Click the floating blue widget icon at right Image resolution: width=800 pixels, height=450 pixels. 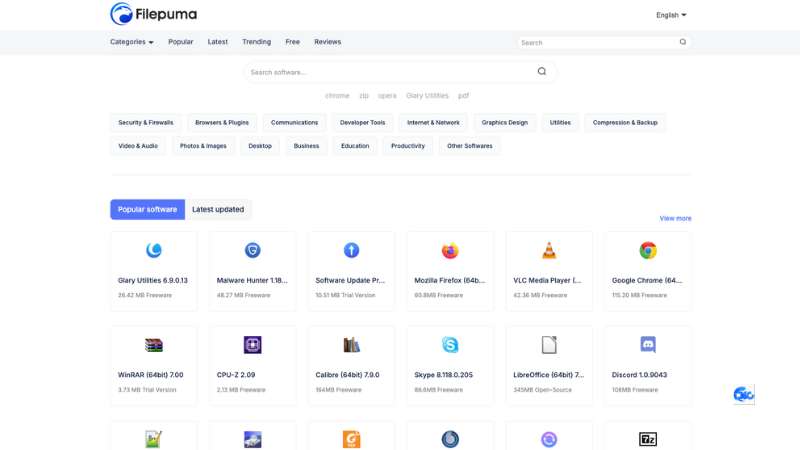click(744, 394)
